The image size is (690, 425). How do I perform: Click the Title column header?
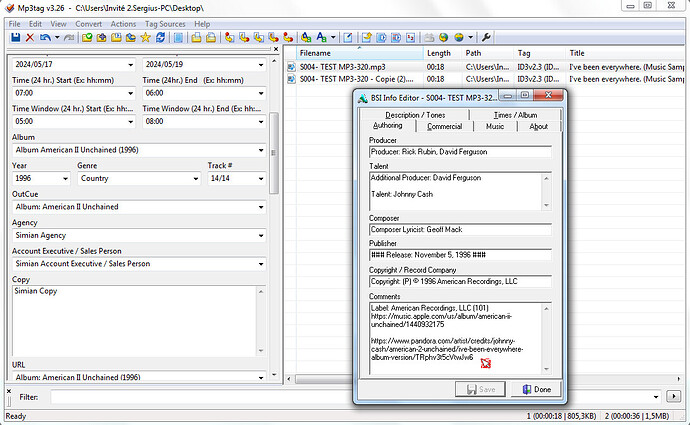[x=625, y=53]
